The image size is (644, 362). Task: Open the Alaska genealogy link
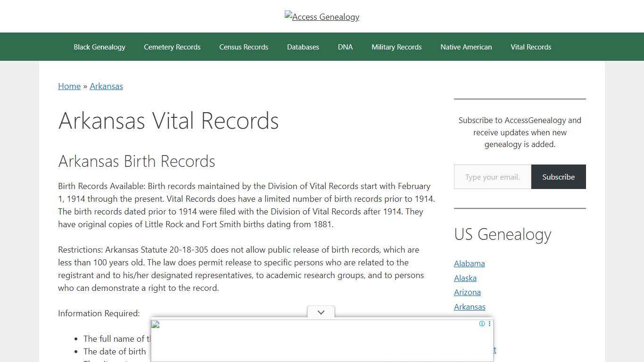465,278
